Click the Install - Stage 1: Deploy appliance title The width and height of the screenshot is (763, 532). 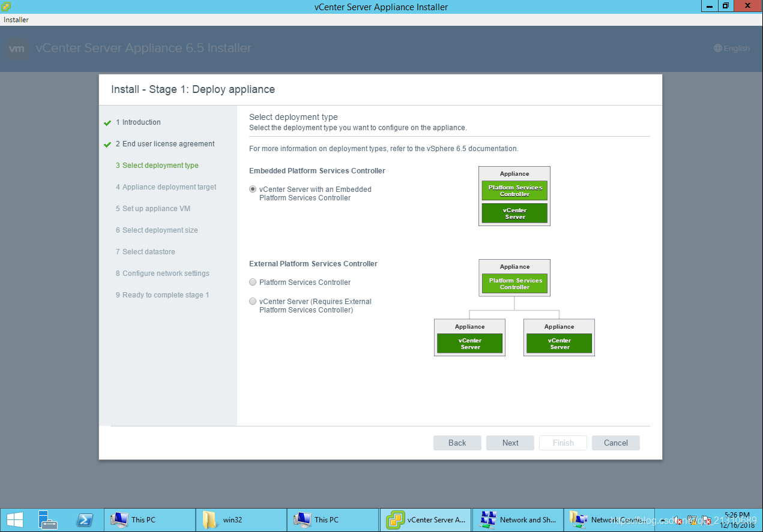[x=193, y=89]
